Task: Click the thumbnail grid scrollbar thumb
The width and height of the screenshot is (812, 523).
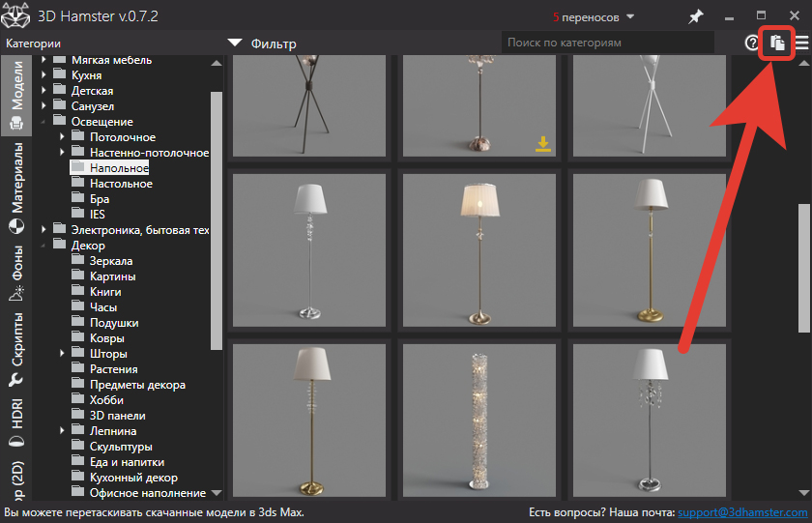Action: [x=803, y=268]
